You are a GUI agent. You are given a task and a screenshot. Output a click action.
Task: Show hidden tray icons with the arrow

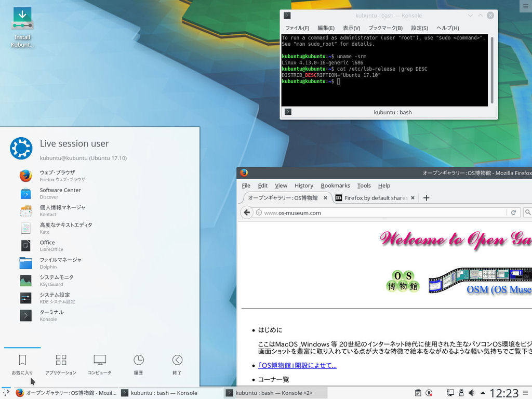(x=483, y=393)
